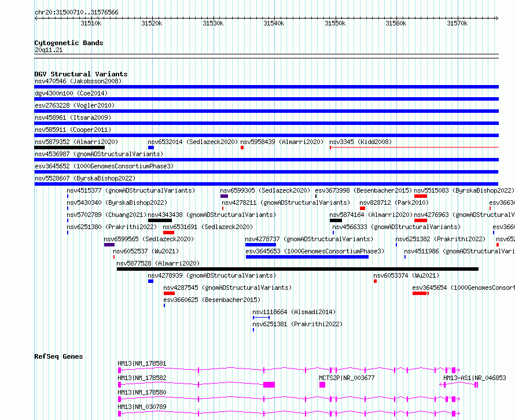515x420 pixels.
Task: Select the red nsv3345 (Kidd2008) line
Action: [414, 148]
